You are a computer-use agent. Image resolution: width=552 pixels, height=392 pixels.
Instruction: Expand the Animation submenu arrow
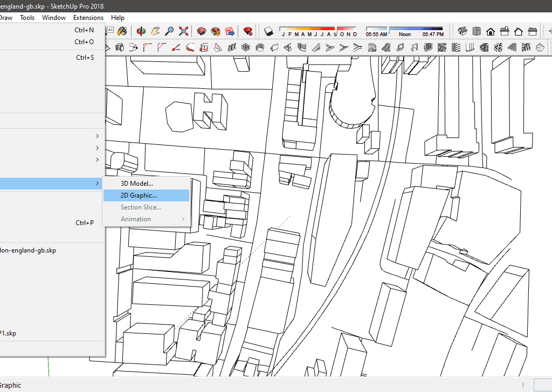point(183,219)
